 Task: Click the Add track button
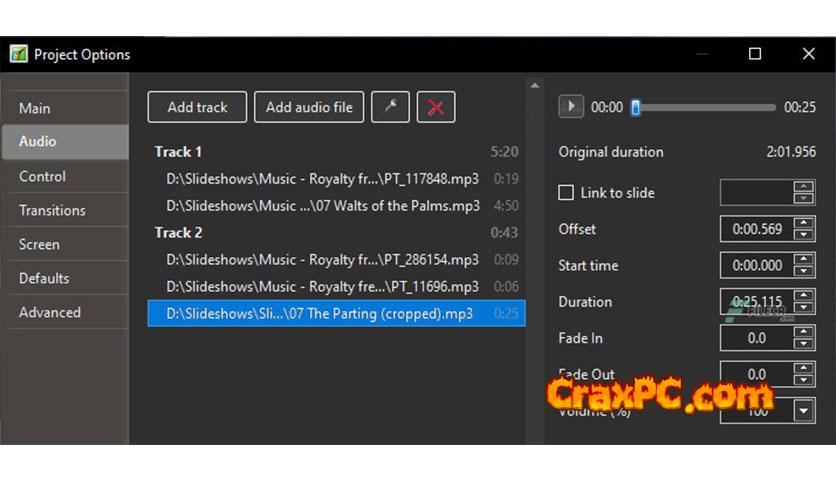click(x=197, y=107)
